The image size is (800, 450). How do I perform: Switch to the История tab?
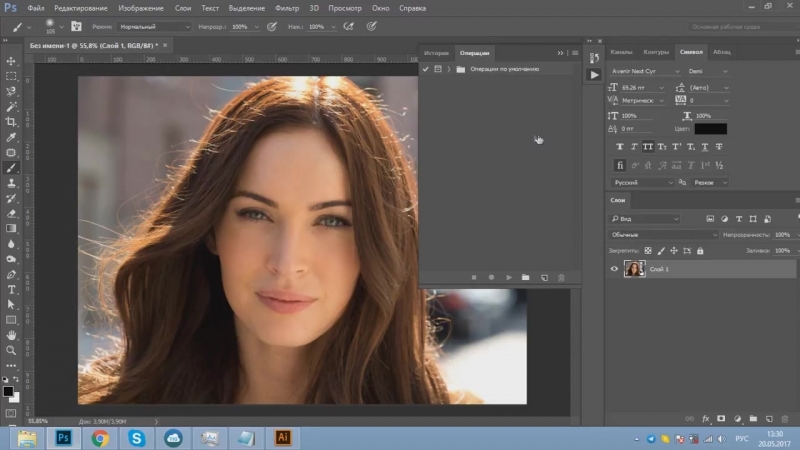click(x=436, y=52)
